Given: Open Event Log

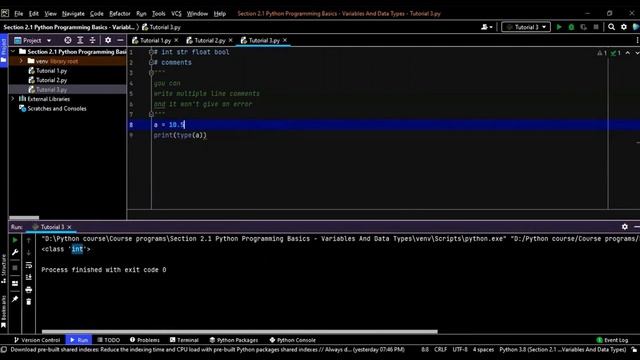Looking at the screenshot, I should [x=612, y=340].
